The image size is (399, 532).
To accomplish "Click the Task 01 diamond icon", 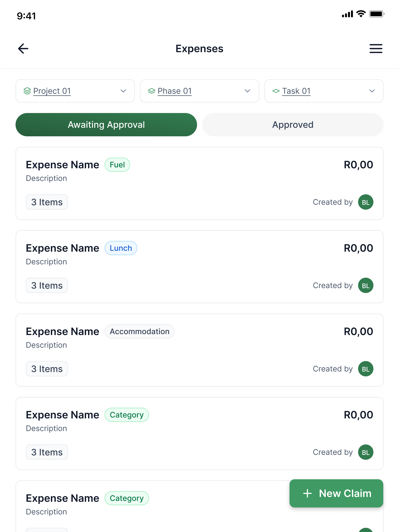I will [x=276, y=91].
